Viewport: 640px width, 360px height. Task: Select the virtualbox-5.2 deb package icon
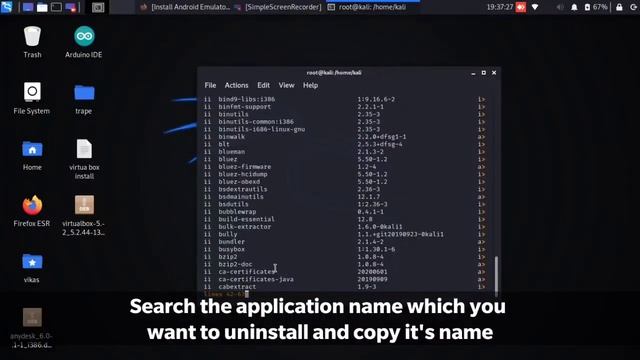(x=84, y=215)
